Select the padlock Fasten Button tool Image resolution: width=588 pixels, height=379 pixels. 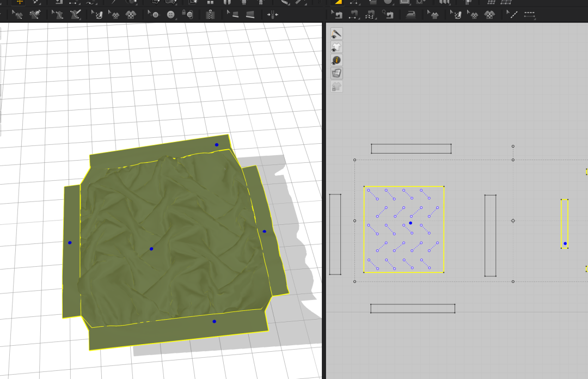pyautogui.click(x=187, y=15)
